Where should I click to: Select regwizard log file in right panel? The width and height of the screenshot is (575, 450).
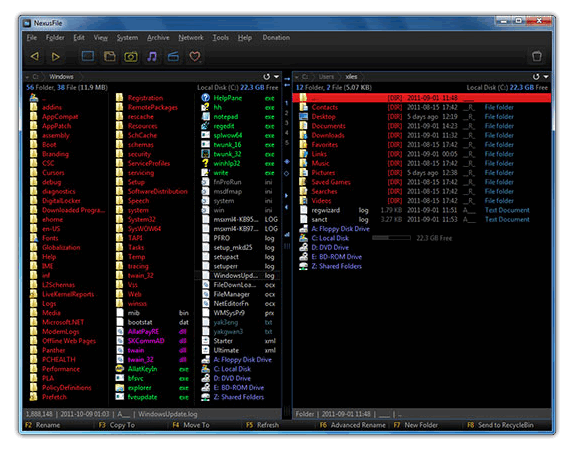point(422,210)
